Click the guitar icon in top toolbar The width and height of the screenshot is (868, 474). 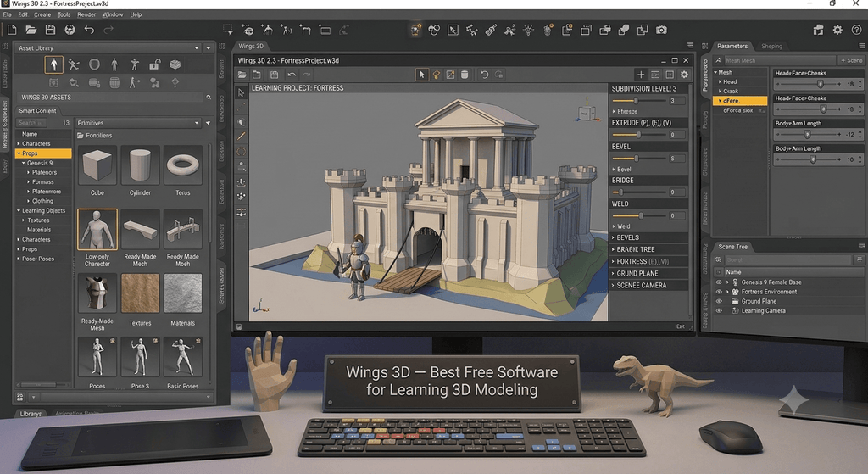[491, 30]
